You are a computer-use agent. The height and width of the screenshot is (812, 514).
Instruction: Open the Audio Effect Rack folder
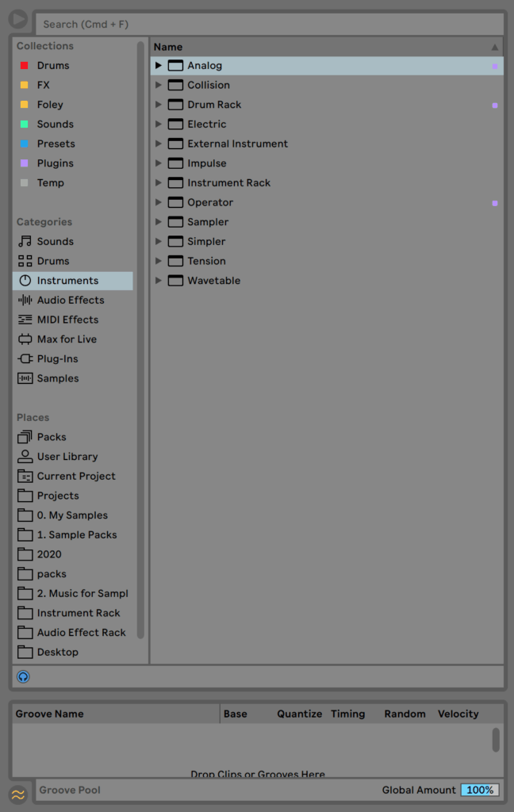pyautogui.click(x=82, y=633)
